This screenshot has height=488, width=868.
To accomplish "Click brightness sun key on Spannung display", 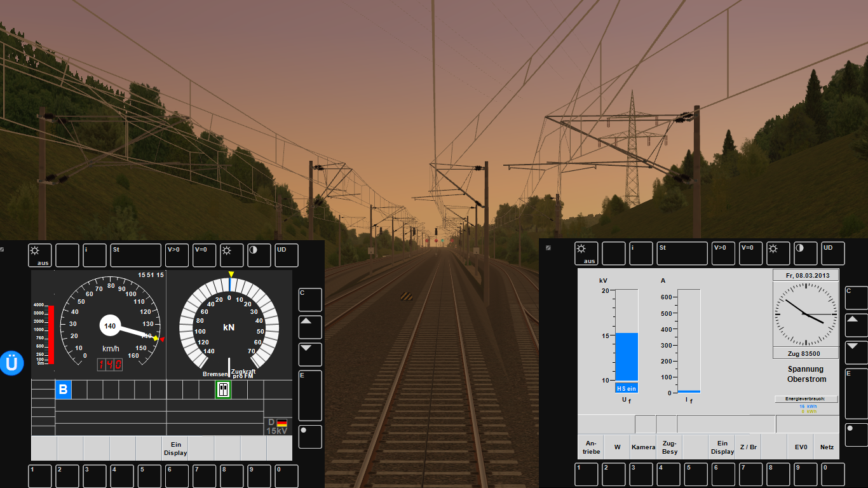I will point(779,254).
